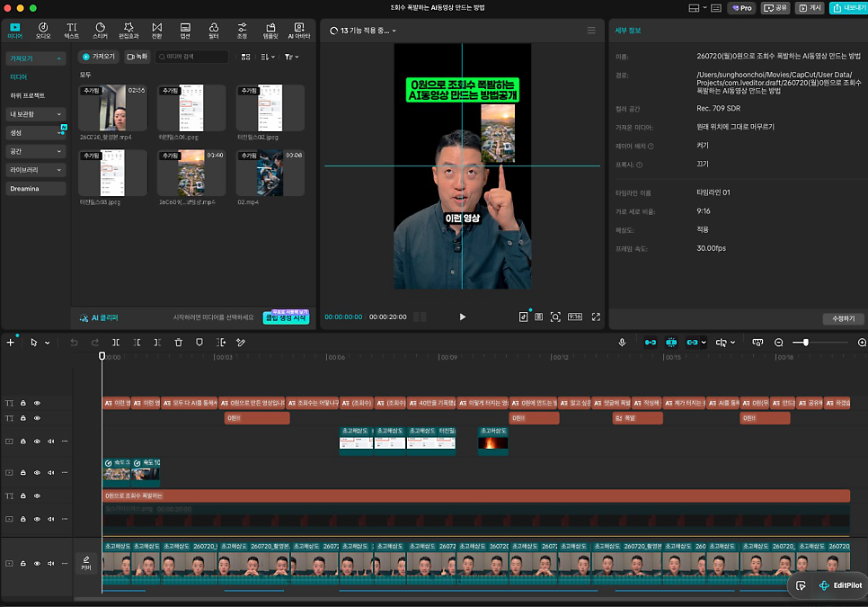Screen dimensions: 868x607
Task: Toggle main track magnet
Action: 651,343
